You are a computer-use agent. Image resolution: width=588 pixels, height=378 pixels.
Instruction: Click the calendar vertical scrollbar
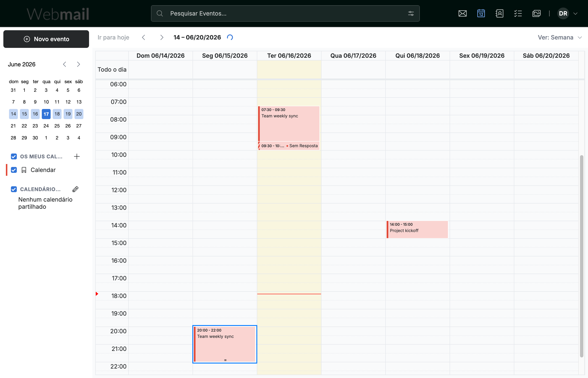click(x=581, y=256)
